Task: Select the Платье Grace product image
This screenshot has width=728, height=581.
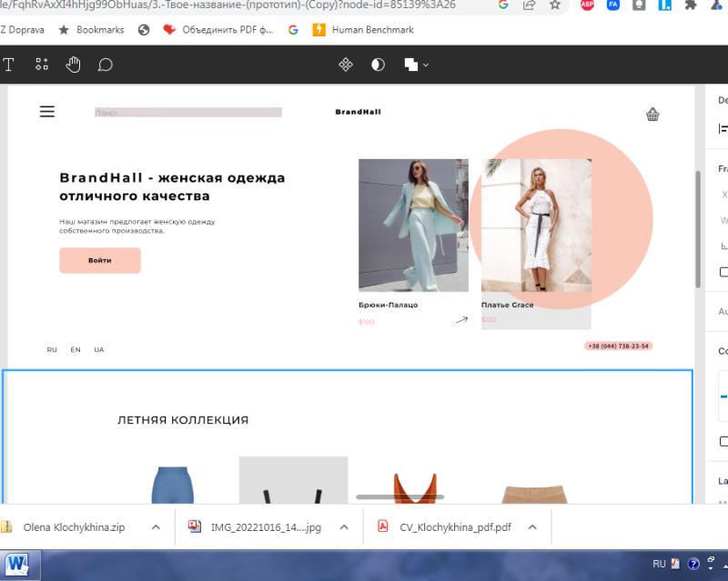Action: coord(536,225)
